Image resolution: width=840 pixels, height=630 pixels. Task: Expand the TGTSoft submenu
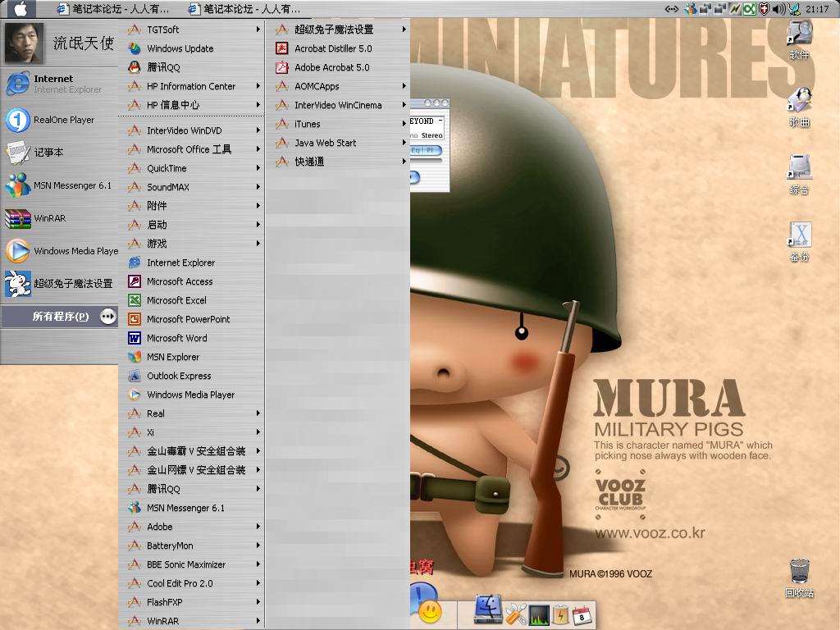coord(191,30)
